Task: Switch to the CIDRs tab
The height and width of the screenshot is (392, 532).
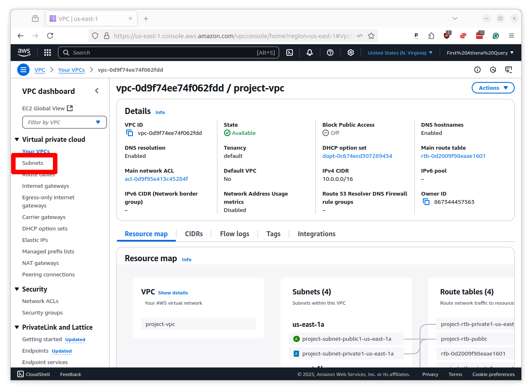Action: pos(194,234)
